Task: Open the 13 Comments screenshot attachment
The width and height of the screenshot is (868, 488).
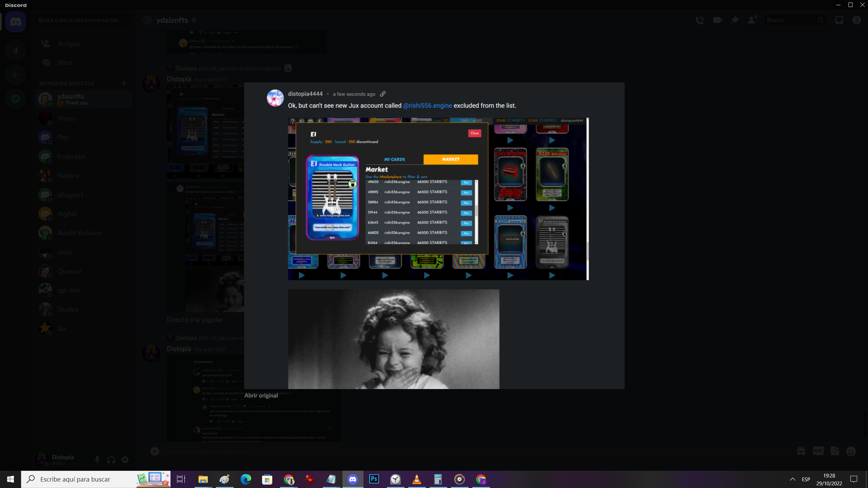Action: tap(254, 398)
